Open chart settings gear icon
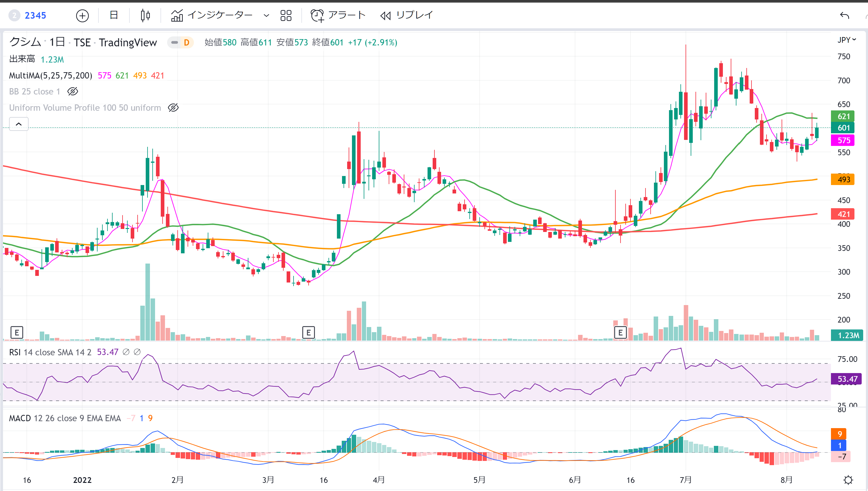This screenshot has width=868, height=491. [848, 480]
